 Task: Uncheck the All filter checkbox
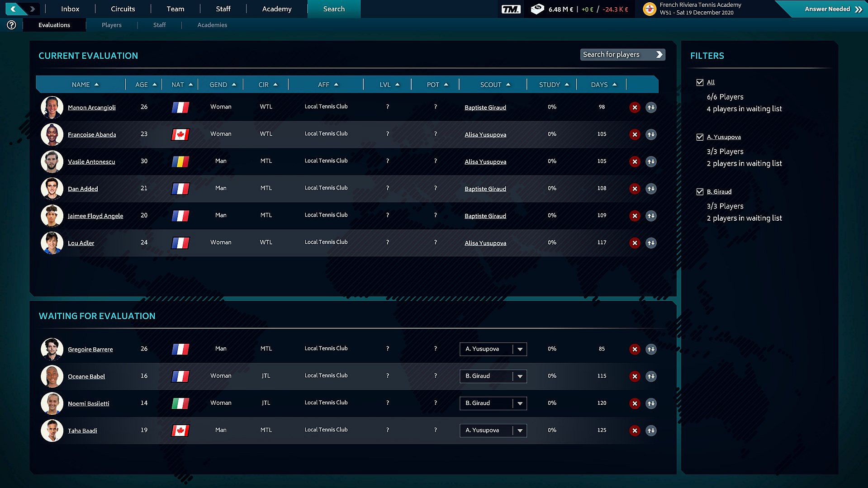[700, 82]
